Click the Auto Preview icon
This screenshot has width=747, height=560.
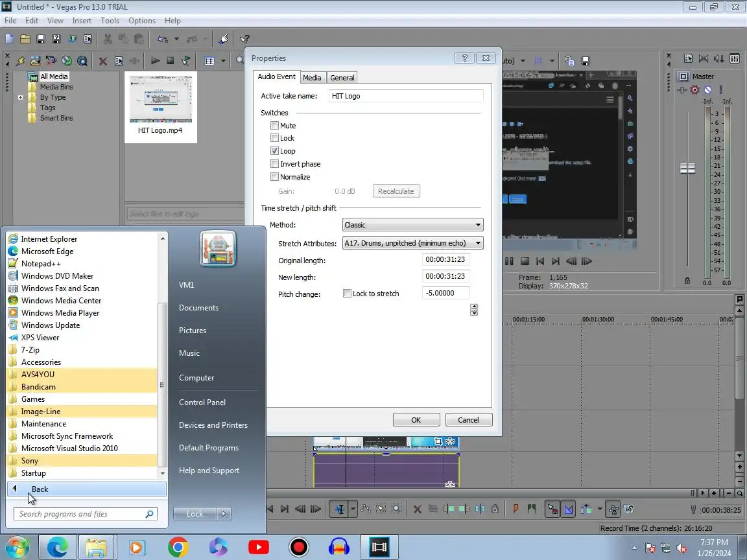(x=186, y=61)
